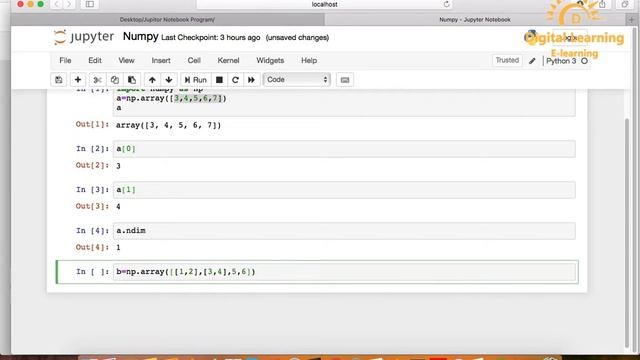The height and width of the screenshot is (360, 640).
Task: Switch to Numpy - Jupyter Notebook tab
Action: [475, 20]
